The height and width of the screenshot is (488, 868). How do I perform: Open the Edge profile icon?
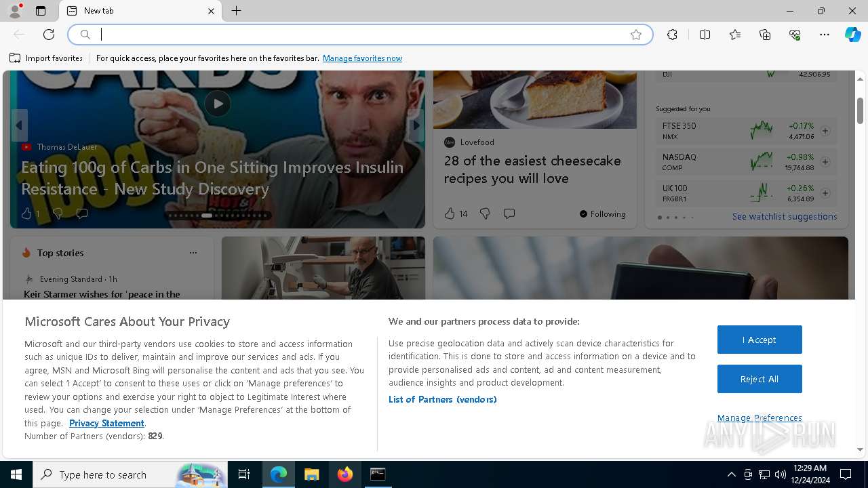coord(15,11)
